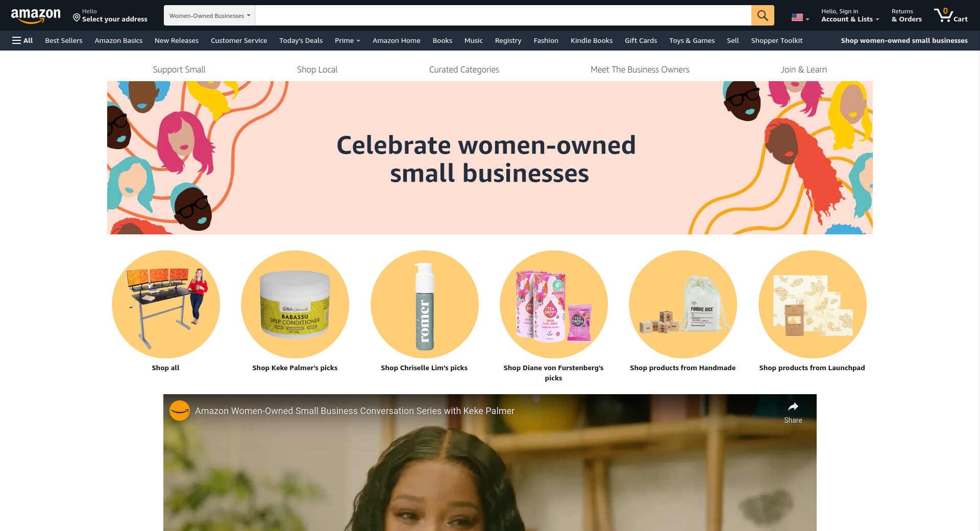Expand the Account & Lists dropdown
Image resolution: width=980 pixels, height=531 pixels.
tap(850, 15)
